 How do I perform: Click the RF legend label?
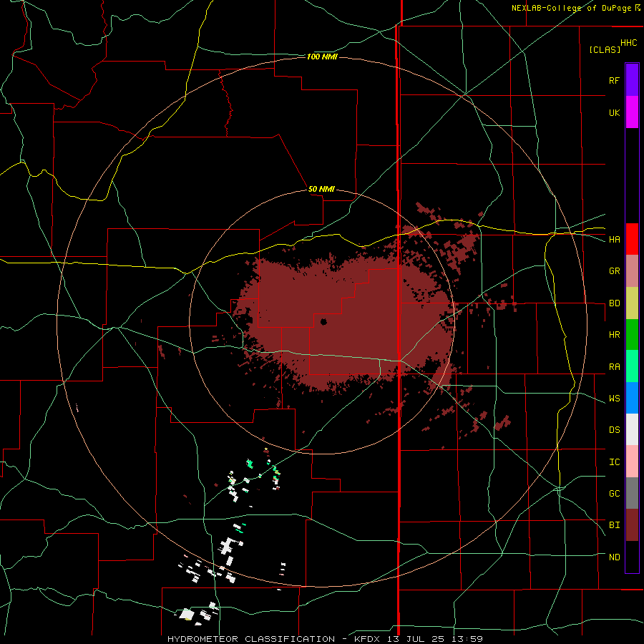(614, 80)
